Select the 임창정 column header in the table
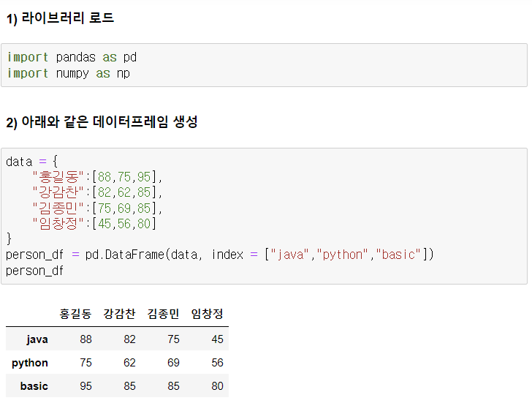Viewport: 532px width, 414px height. coord(207,314)
